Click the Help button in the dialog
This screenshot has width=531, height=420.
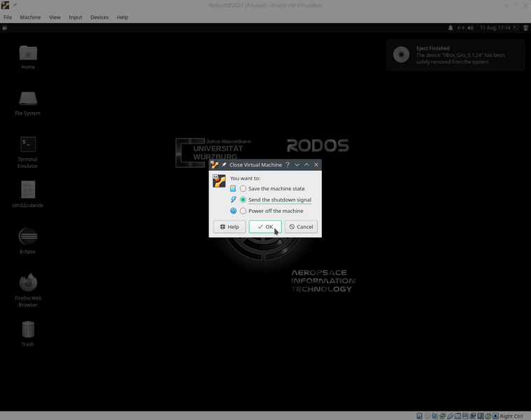point(229,227)
